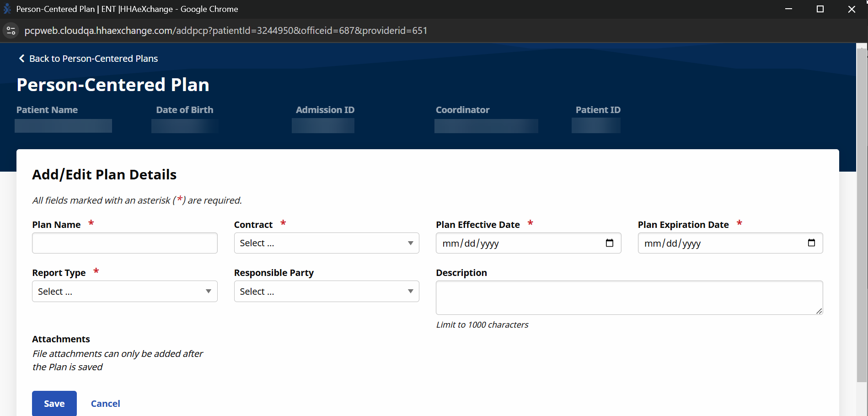Click the Plan Name input field
The image size is (868, 416).
(124, 243)
